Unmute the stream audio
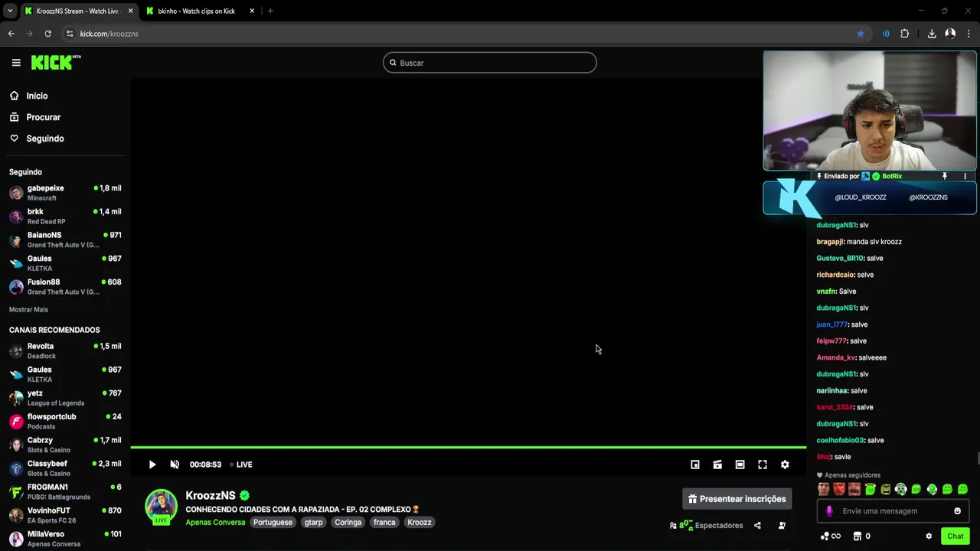This screenshot has height=551, width=980. (x=175, y=465)
